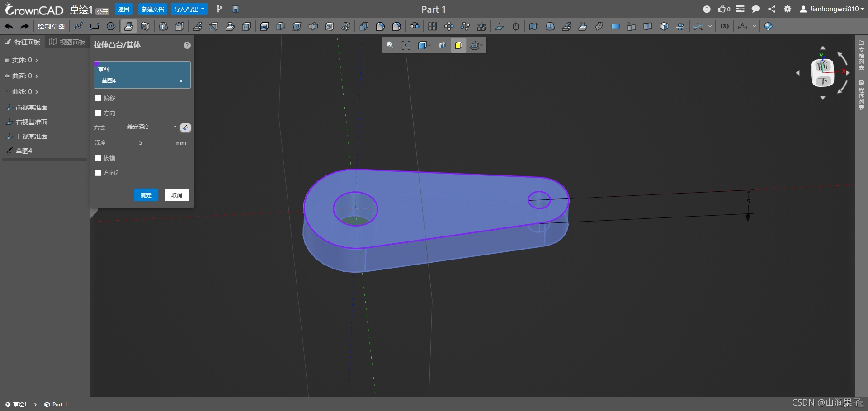This screenshot has height=411, width=868.
Task: Click the 绘制草图 button
Action: pyautogui.click(x=51, y=26)
